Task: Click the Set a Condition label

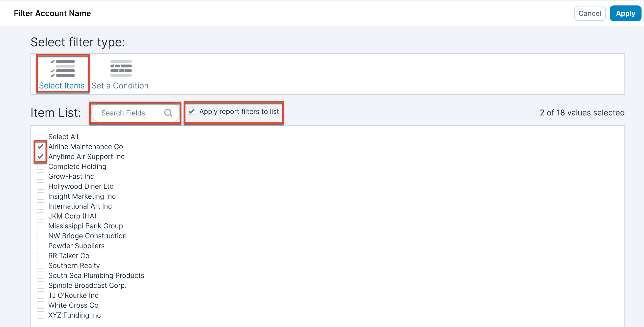Action: pyautogui.click(x=120, y=85)
